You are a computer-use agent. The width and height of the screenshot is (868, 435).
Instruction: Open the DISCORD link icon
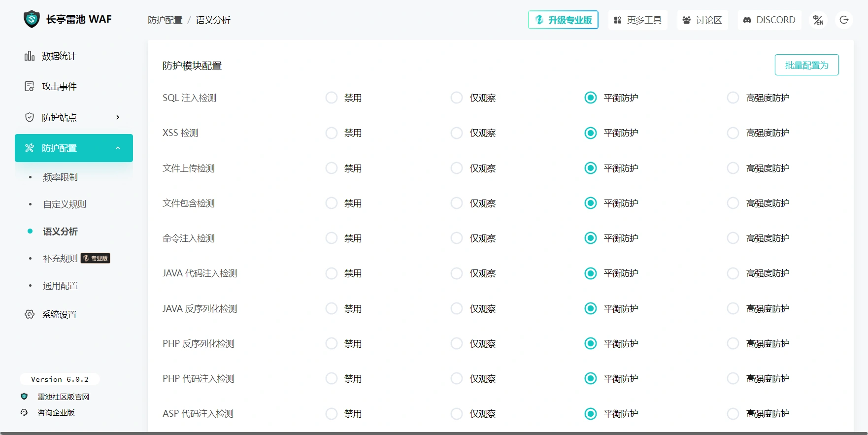[x=747, y=20]
